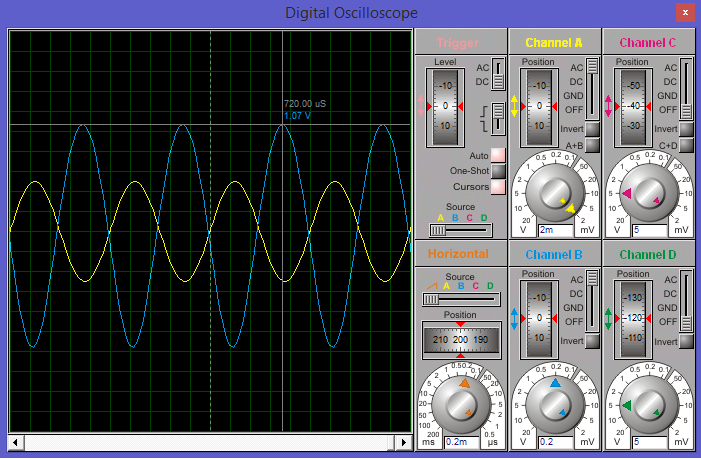Image resolution: width=701 pixels, height=459 pixels.
Task: Click the Trigger Level thumbwheel
Action: [445, 107]
